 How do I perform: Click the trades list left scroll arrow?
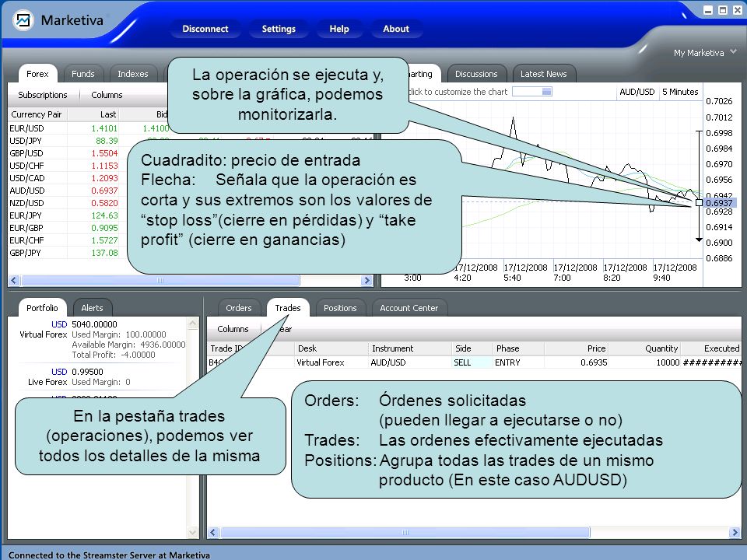pos(213,532)
